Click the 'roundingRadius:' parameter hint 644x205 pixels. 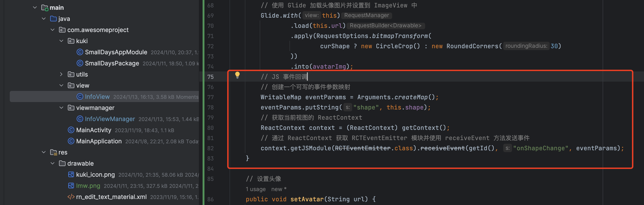[526, 46]
